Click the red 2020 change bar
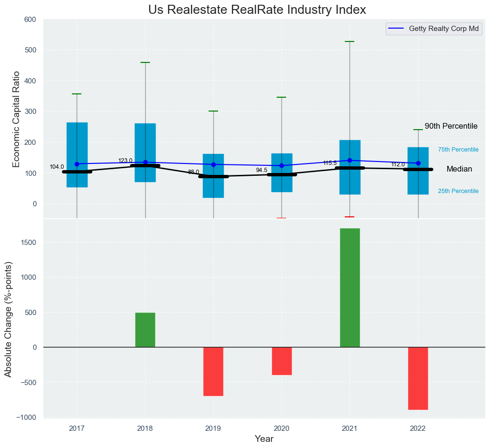Screen dimensions: 490x448 [x=281, y=361]
